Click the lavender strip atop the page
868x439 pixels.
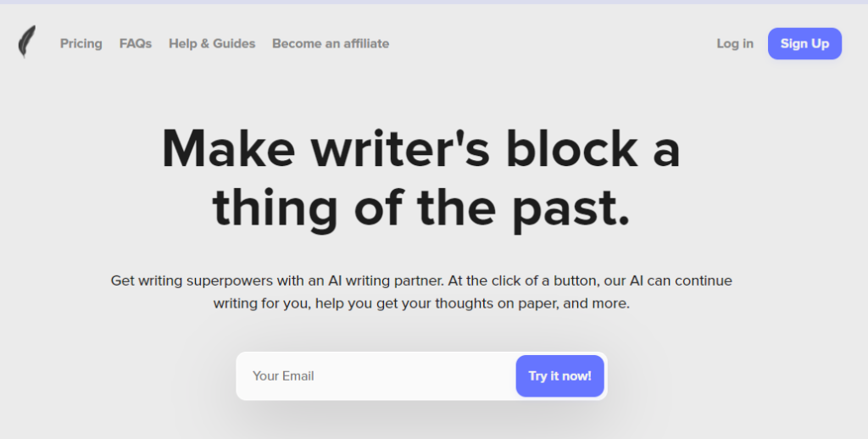434,2
